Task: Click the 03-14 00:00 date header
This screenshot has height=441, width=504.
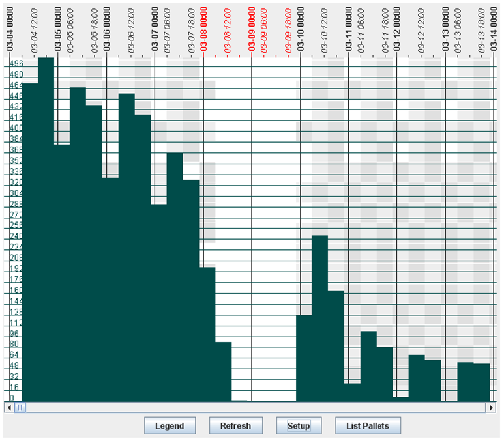Action: 494,29
